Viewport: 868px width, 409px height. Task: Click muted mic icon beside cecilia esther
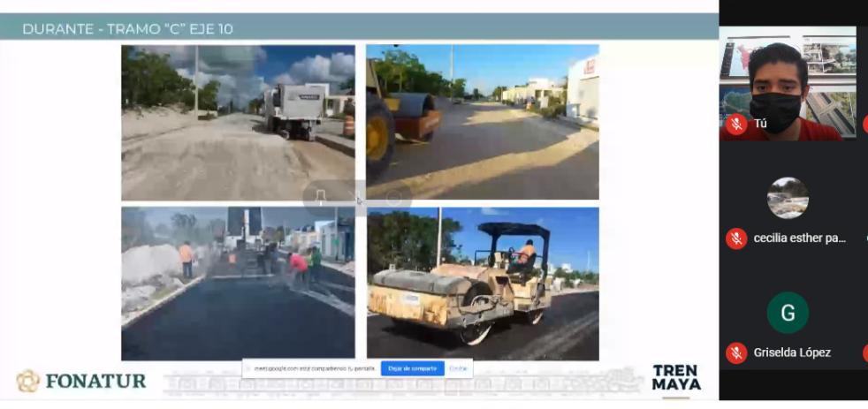[x=735, y=239]
